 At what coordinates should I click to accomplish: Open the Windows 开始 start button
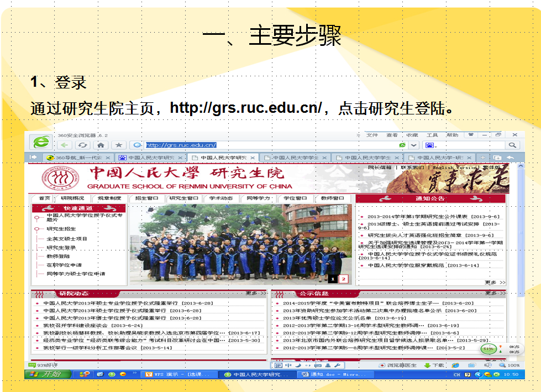(48, 374)
